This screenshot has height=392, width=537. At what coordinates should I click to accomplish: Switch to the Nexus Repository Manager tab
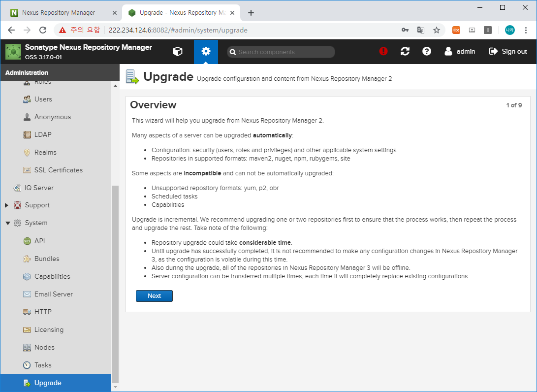pos(59,13)
